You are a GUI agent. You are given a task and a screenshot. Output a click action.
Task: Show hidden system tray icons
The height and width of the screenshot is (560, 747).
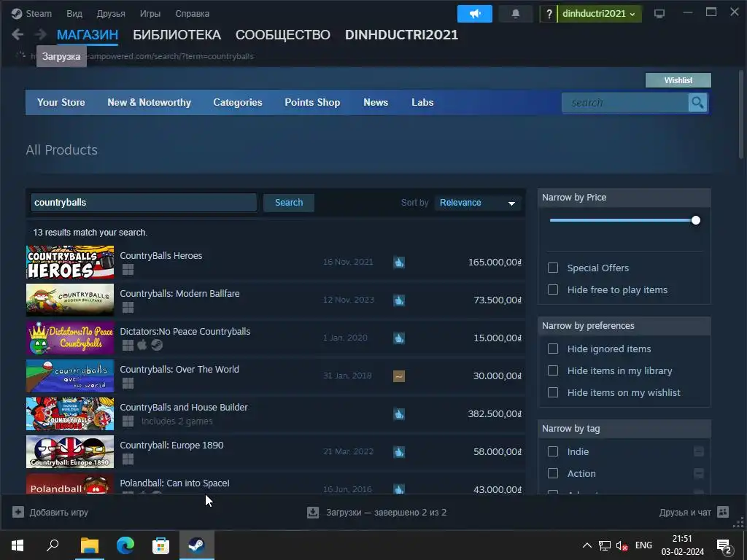(587, 545)
